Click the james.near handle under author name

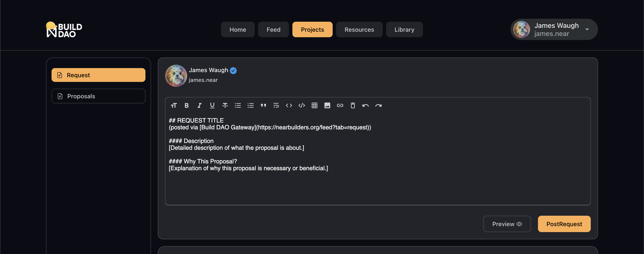[203, 80]
